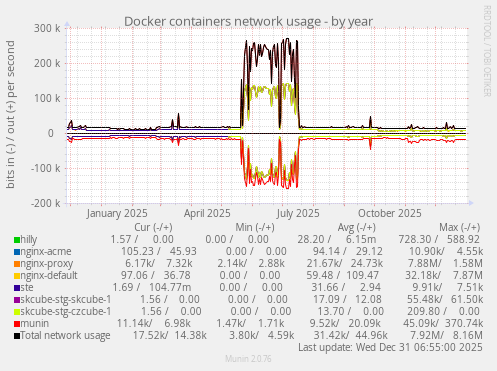Image resolution: width=497 pixels, height=371 pixels.
Task: Click the 'nginx-default' legend label
Action: tap(49, 275)
